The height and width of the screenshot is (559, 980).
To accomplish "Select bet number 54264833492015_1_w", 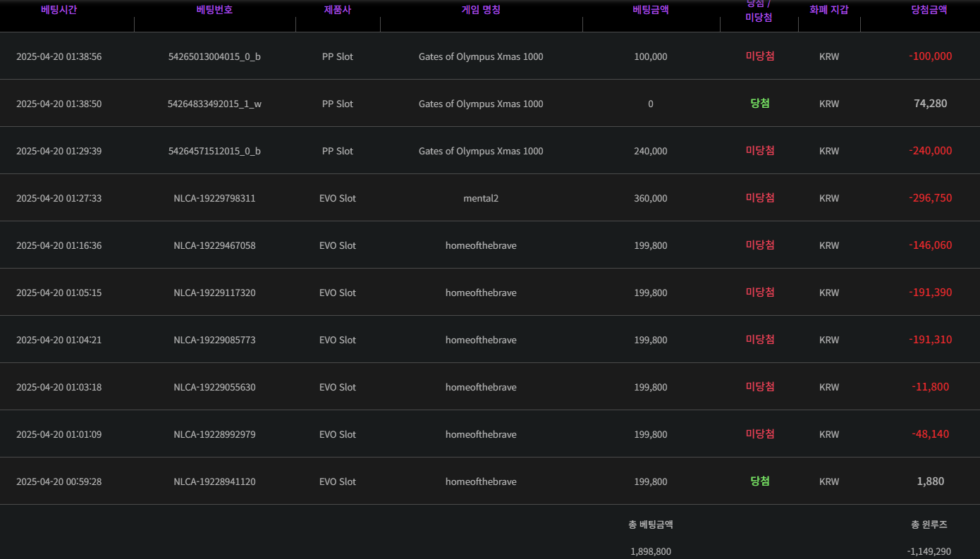I will (214, 104).
